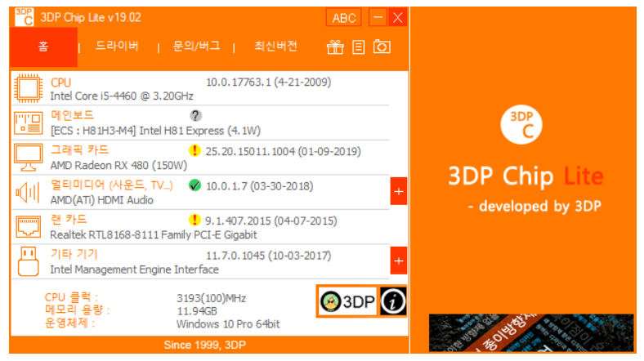Screen dimensions: 644x361
Task: Click the multimedia speaker icon
Action: (x=28, y=192)
